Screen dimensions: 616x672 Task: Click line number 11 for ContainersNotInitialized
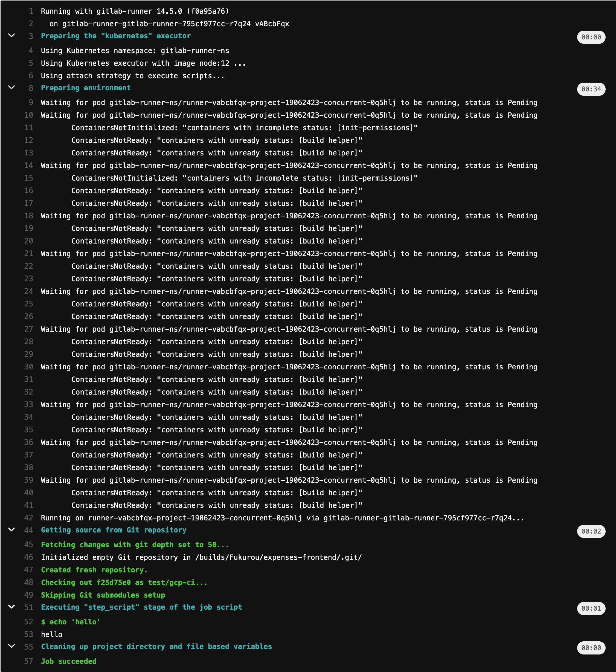(29, 128)
